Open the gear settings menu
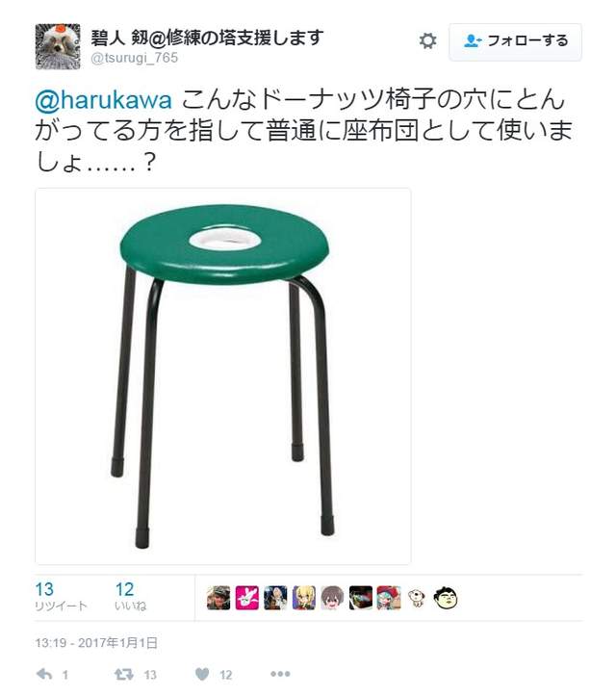Viewport: 616px width, 697px height. pos(427,40)
